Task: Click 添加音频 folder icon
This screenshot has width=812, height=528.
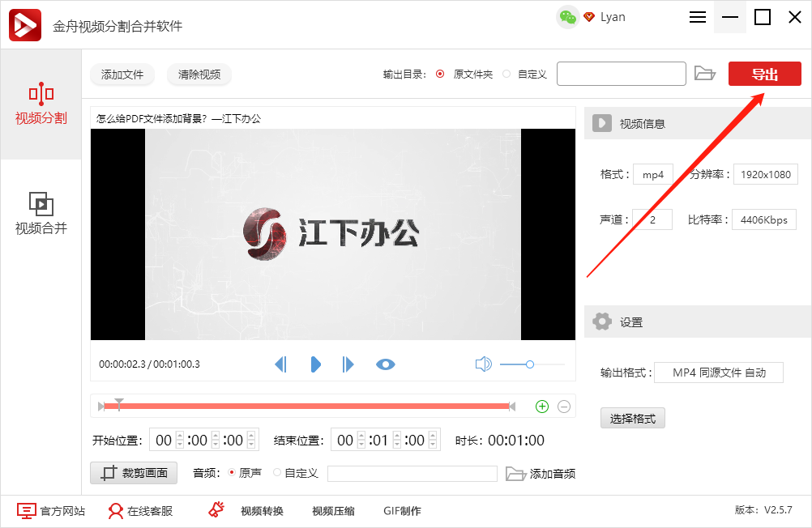Action: (x=515, y=474)
